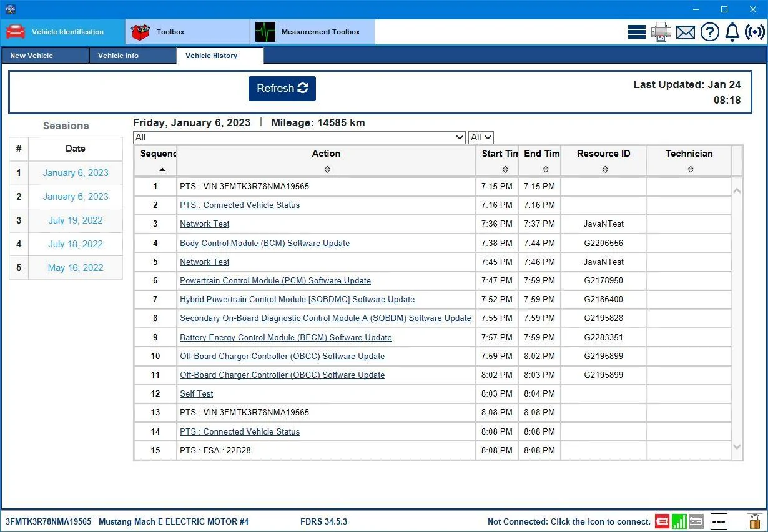
Task: Click the PTS : FSA : 22B28 row
Action: point(432,450)
